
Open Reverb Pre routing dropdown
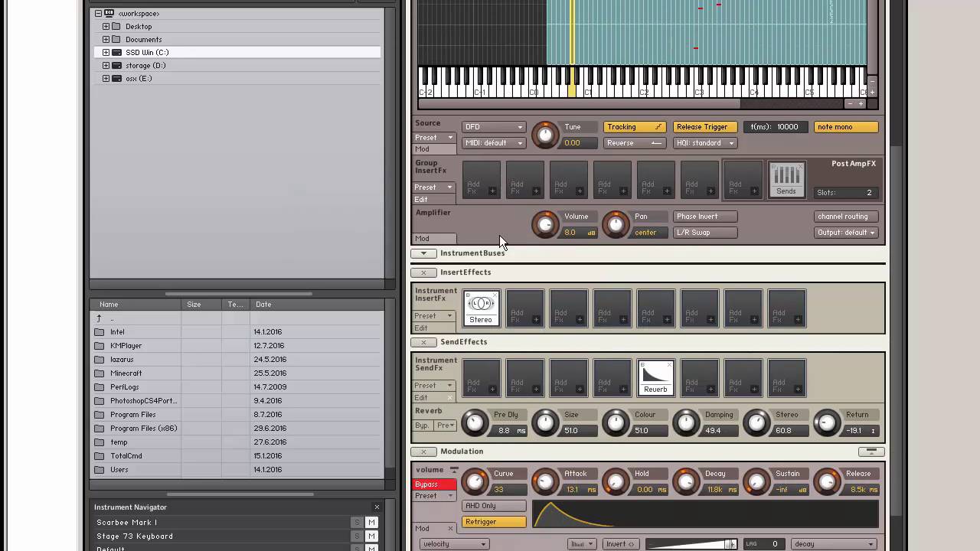tap(445, 425)
